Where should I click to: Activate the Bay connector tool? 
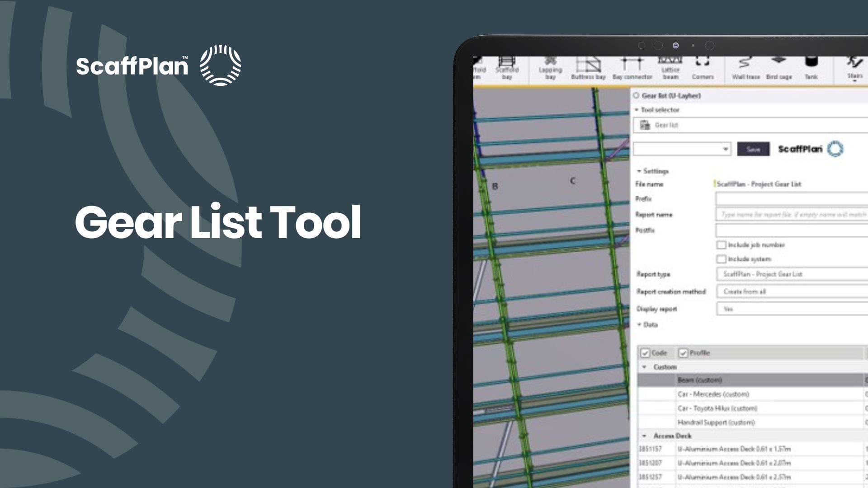click(632, 68)
